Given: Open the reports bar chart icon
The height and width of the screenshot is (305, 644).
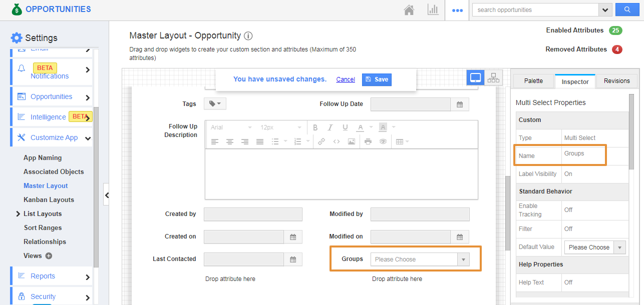Looking at the screenshot, I should [x=433, y=10].
